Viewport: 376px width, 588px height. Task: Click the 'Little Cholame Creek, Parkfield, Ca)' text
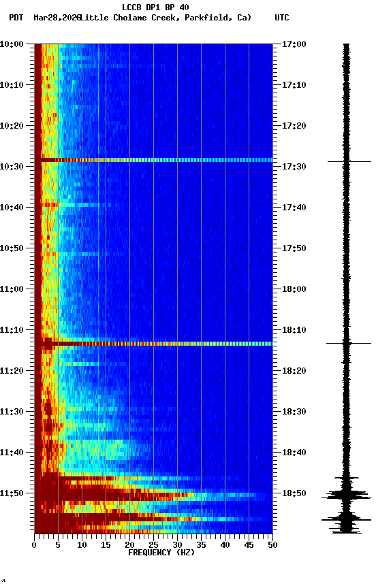166,18
